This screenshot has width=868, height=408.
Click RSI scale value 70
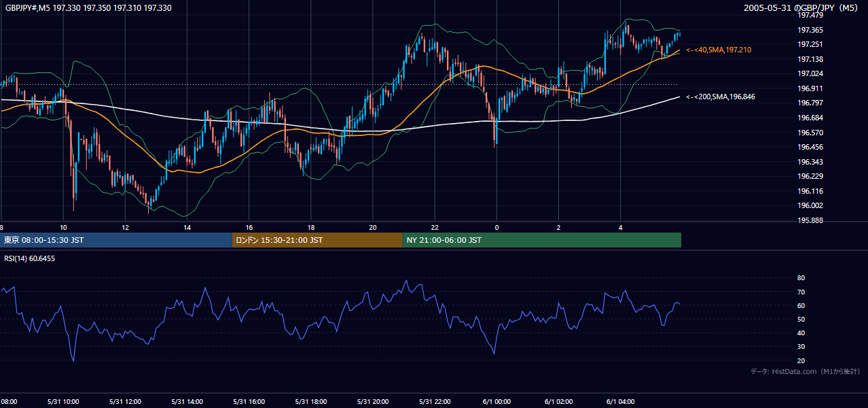coord(801,292)
